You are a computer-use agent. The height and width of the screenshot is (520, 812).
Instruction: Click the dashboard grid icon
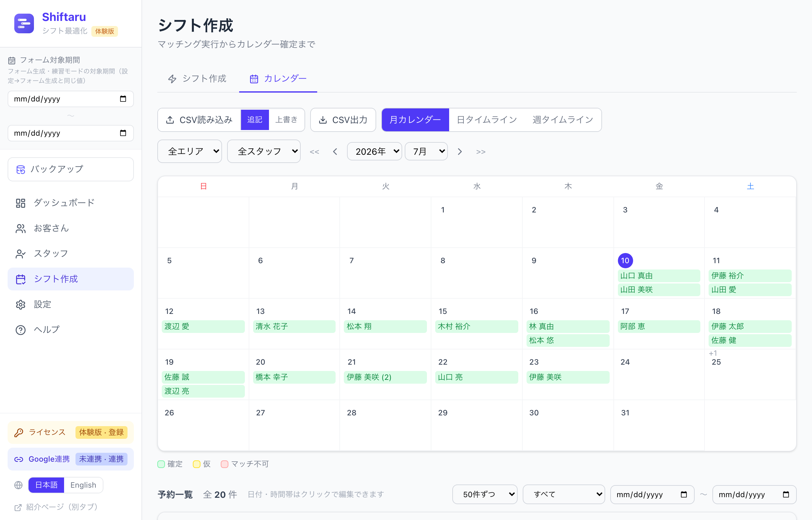(21, 203)
